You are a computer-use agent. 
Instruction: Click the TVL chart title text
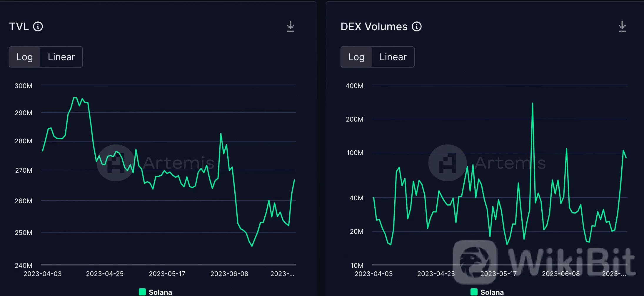click(19, 27)
